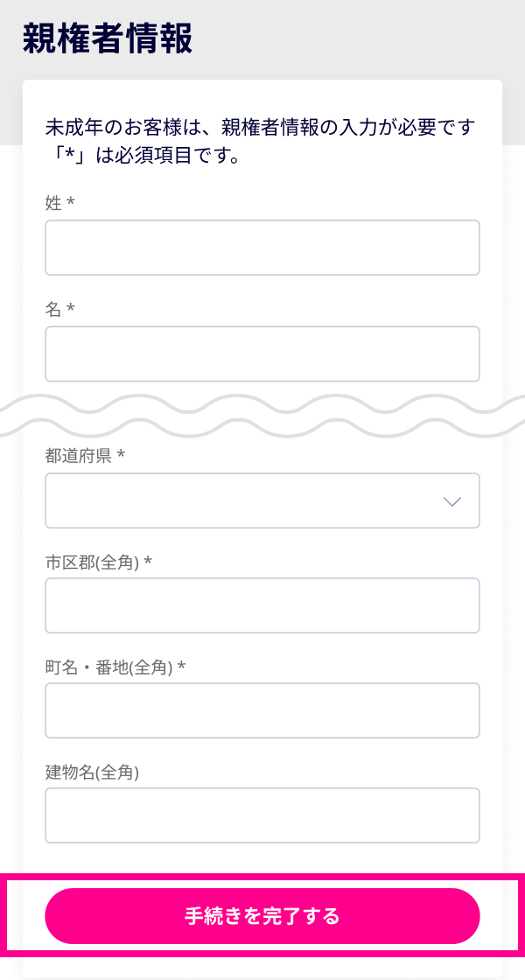This screenshot has height=980, width=525.
Task: Click the chevron arrow in 都道府県 selector
Action: [451, 501]
